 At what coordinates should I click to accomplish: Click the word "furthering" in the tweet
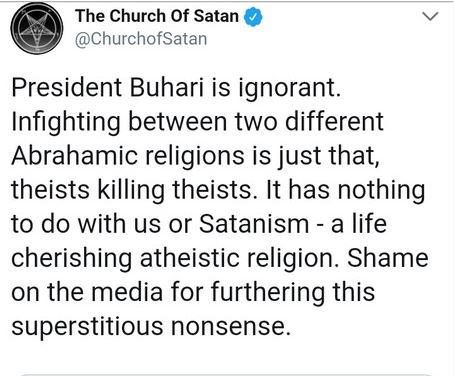[268, 292]
